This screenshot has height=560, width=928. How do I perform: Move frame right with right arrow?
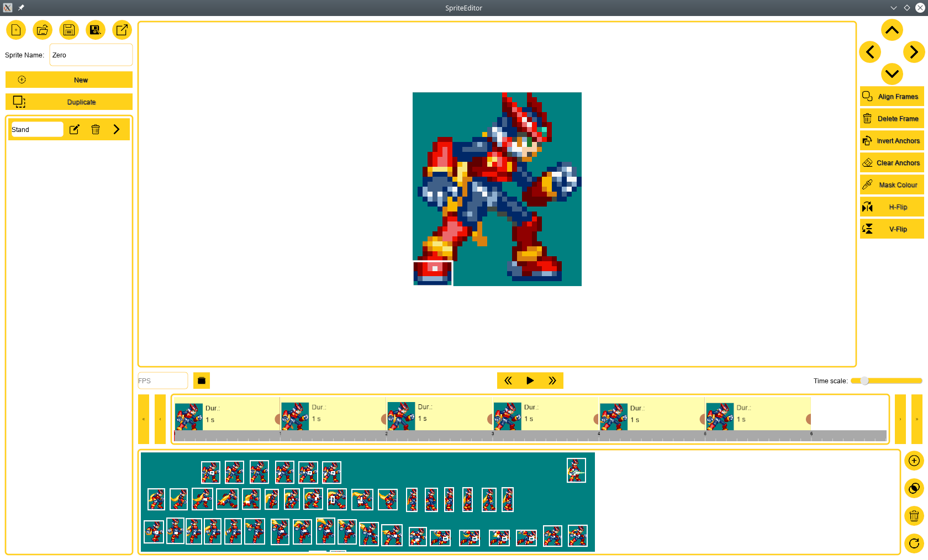click(x=914, y=52)
